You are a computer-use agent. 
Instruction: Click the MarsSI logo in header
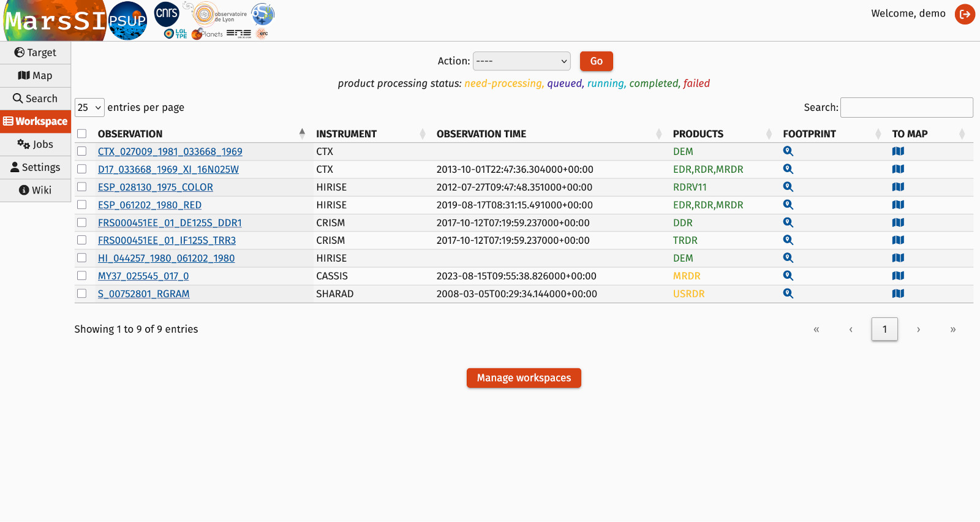[55, 21]
